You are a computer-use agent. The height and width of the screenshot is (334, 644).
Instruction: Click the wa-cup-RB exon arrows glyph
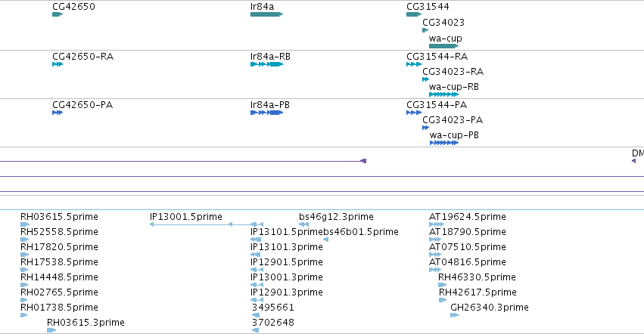pyautogui.click(x=443, y=94)
